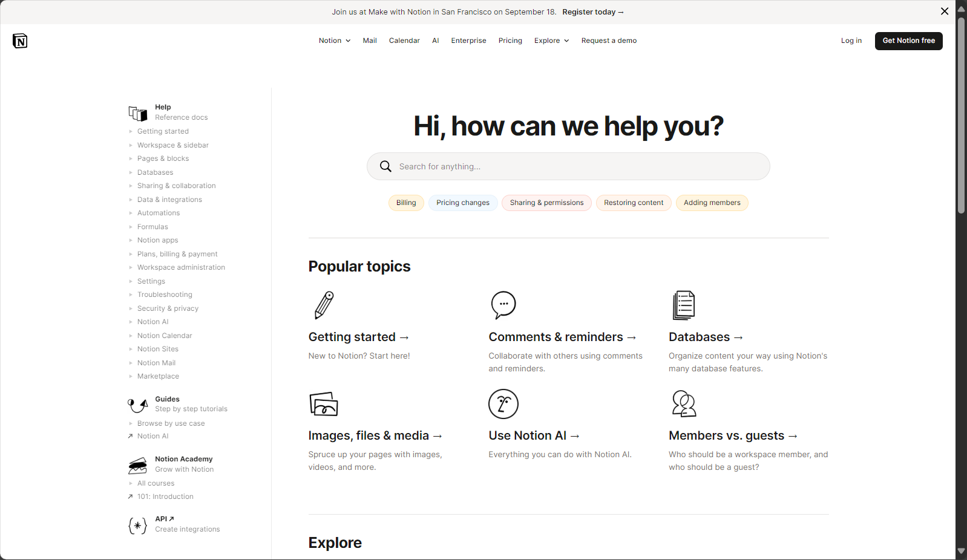The width and height of the screenshot is (967, 560).
Task: Select the Restoring content chip
Action: click(634, 203)
